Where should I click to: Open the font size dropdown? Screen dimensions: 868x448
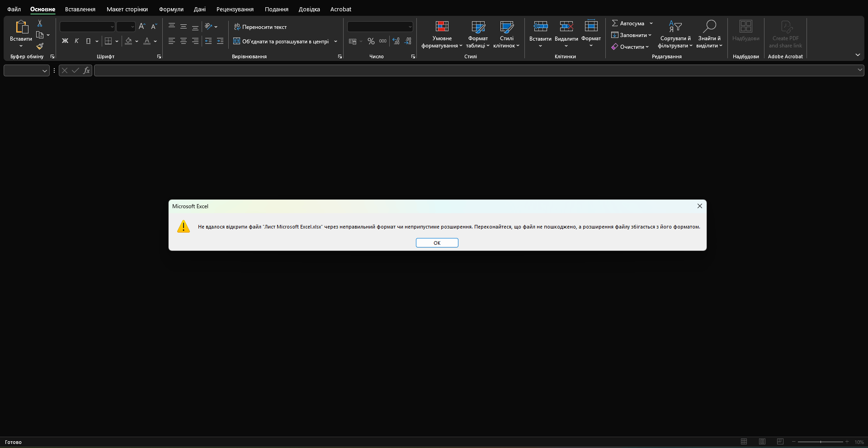pos(132,27)
